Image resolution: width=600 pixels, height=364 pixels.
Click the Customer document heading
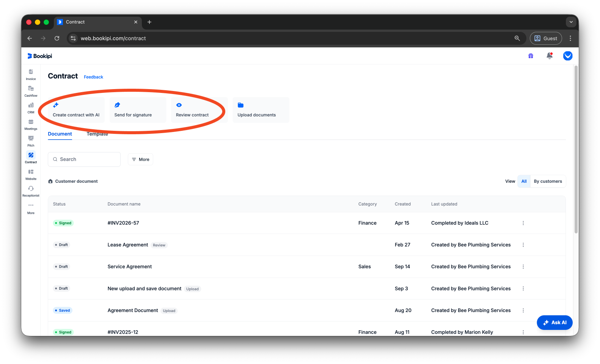(x=76, y=181)
